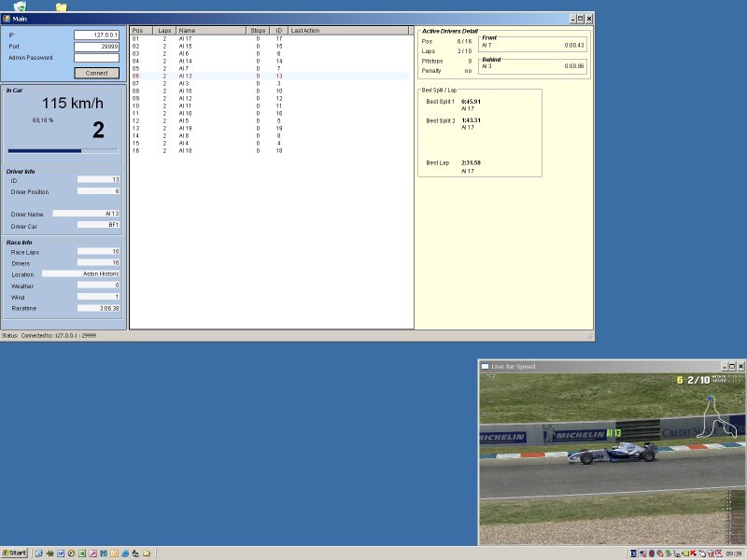Click the Racetime value 3:06.38
The width and height of the screenshot is (747, 560).
click(x=98, y=309)
